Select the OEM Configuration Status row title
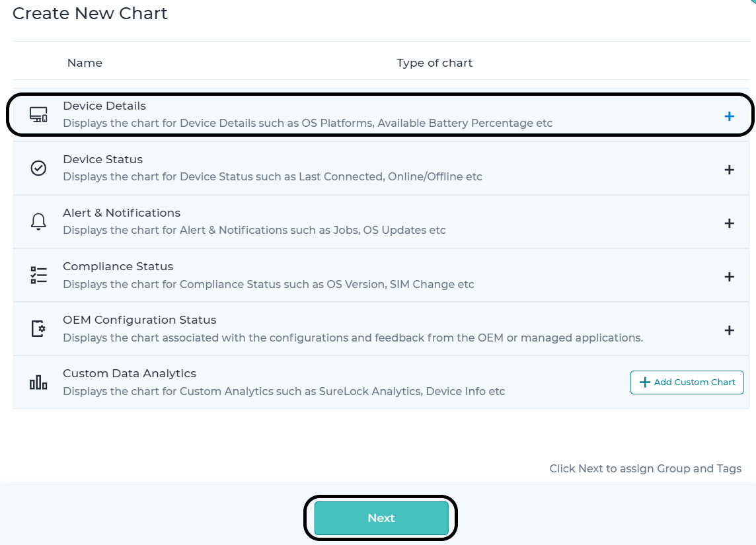The height and width of the screenshot is (545, 756). pos(140,320)
